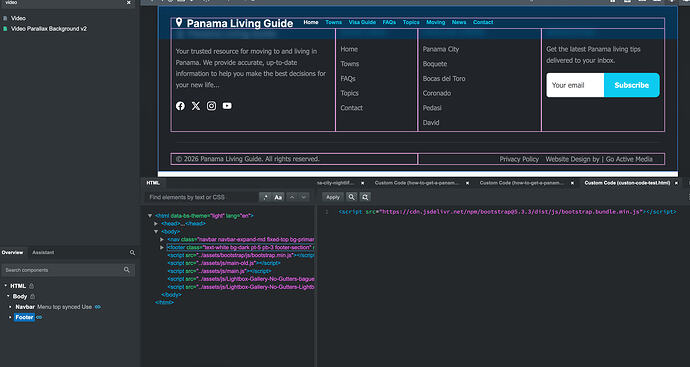
Task: Click the Go Active Media link in the footer
Action: (629, 159)
